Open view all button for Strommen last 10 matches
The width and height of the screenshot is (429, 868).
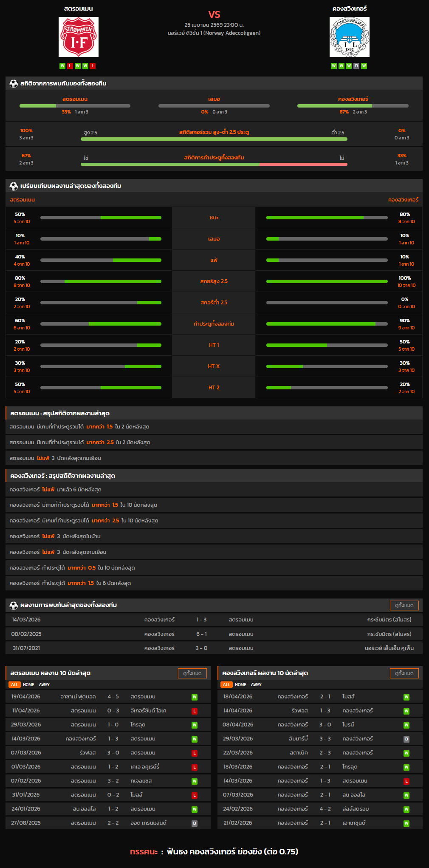[192, 673]
